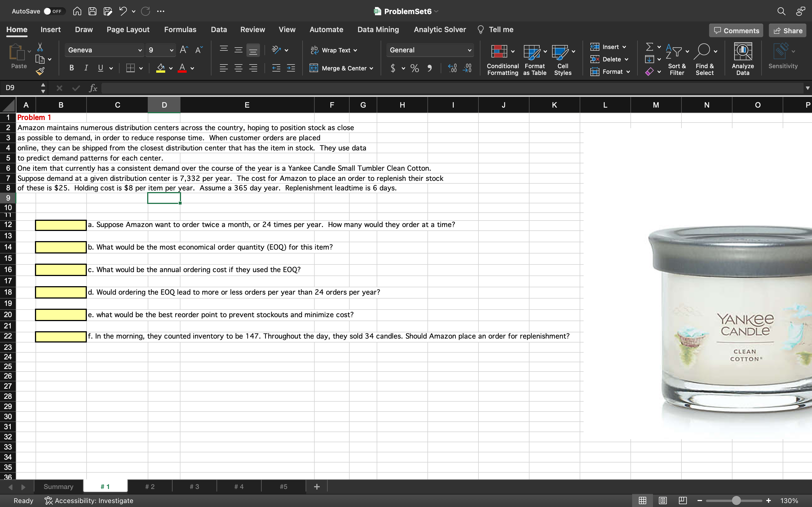
Task: Open the font name dropdown
Action: point(140,50)
